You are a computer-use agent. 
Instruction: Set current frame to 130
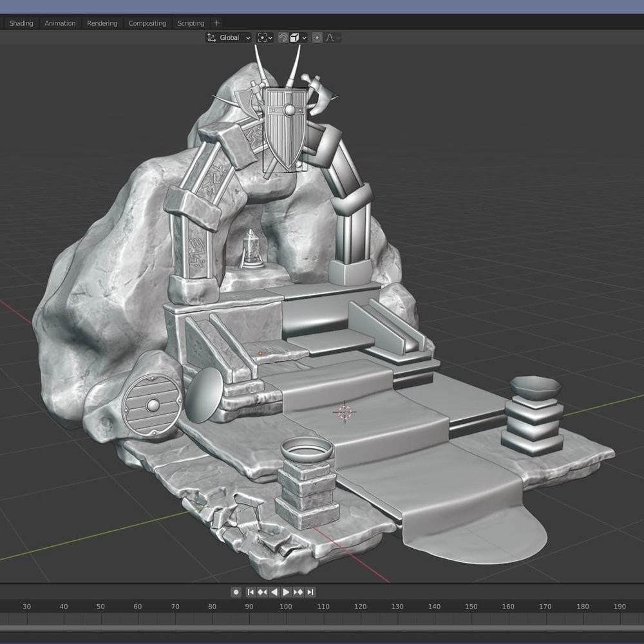point(397,606)
